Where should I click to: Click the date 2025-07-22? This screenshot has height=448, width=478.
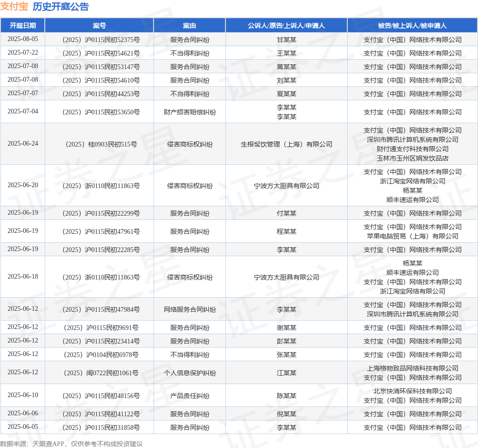tap(23, 52)
